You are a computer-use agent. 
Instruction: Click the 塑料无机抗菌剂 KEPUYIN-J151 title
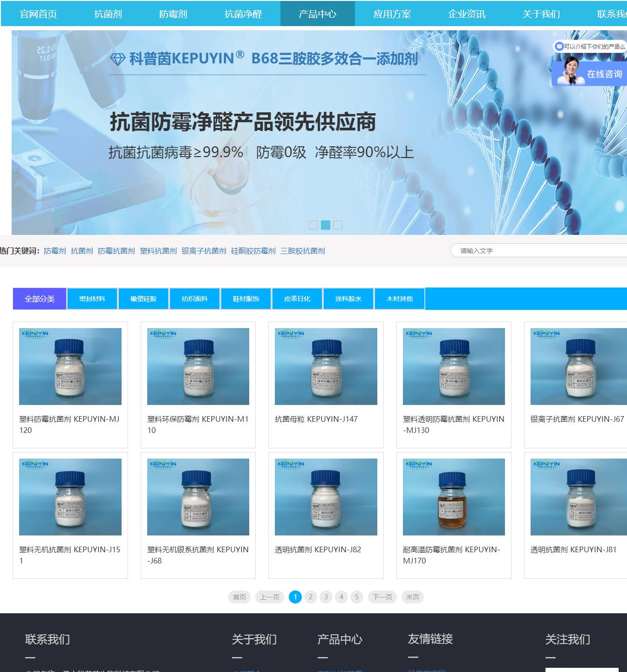click(x=70, y=555)
